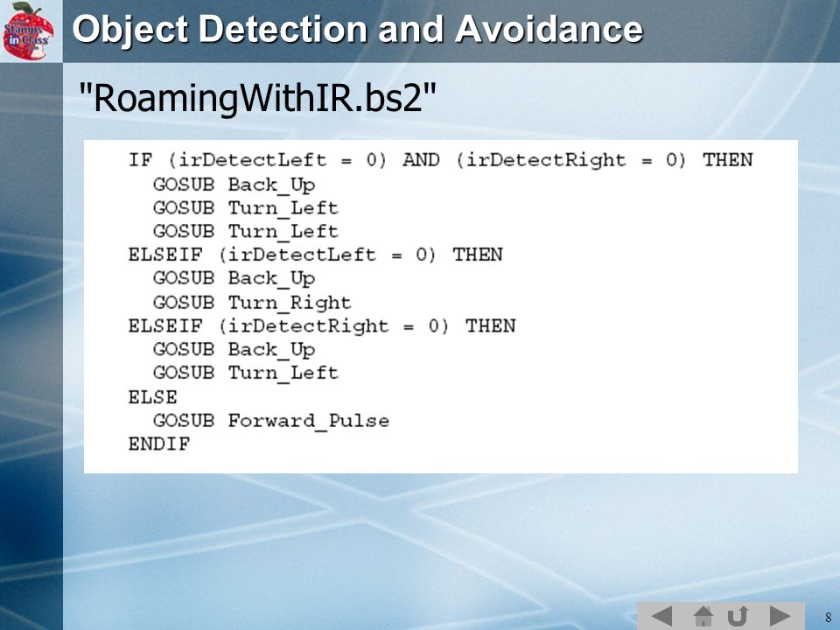840x630 pixels.
Task: Click GOSUB Back_Up under ELSEIF irDetectLeft
Action: coord(234,278)
